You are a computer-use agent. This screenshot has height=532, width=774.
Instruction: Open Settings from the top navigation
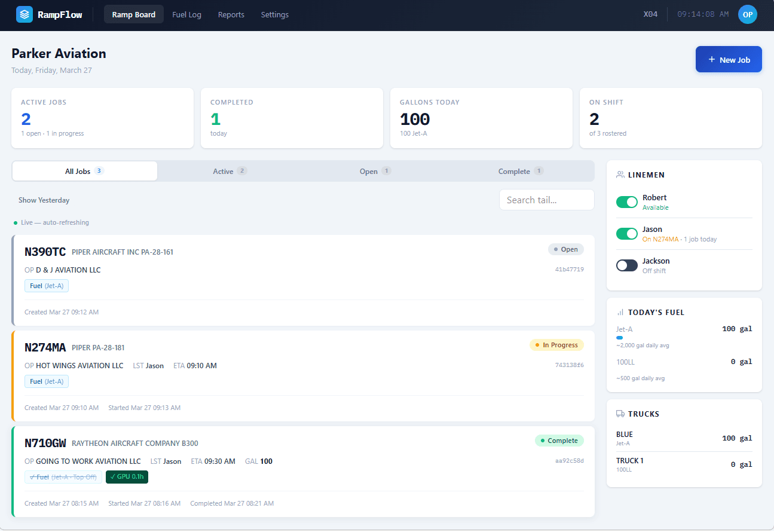[274, 14]
